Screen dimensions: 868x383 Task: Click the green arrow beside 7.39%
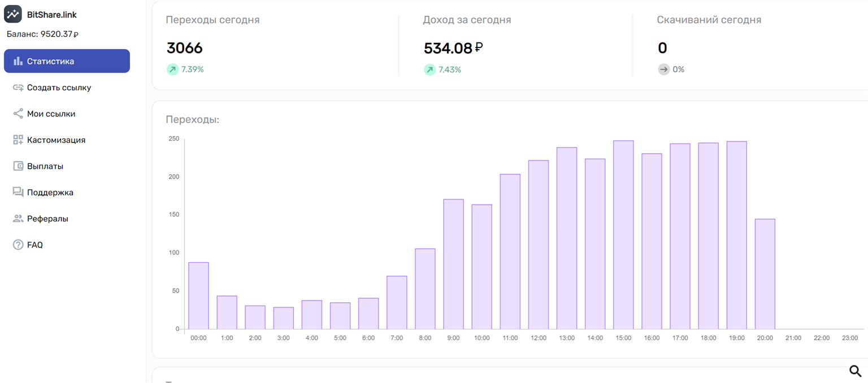(172, 69)
